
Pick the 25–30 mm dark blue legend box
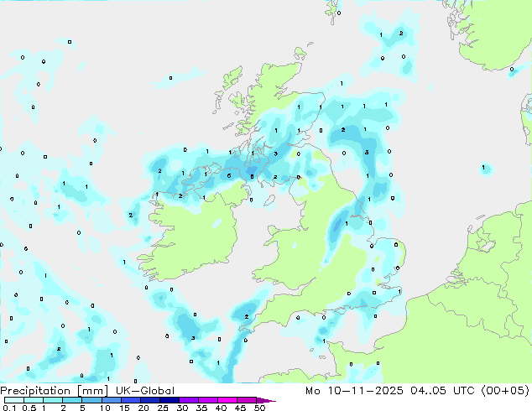click(x=169, y=400)
